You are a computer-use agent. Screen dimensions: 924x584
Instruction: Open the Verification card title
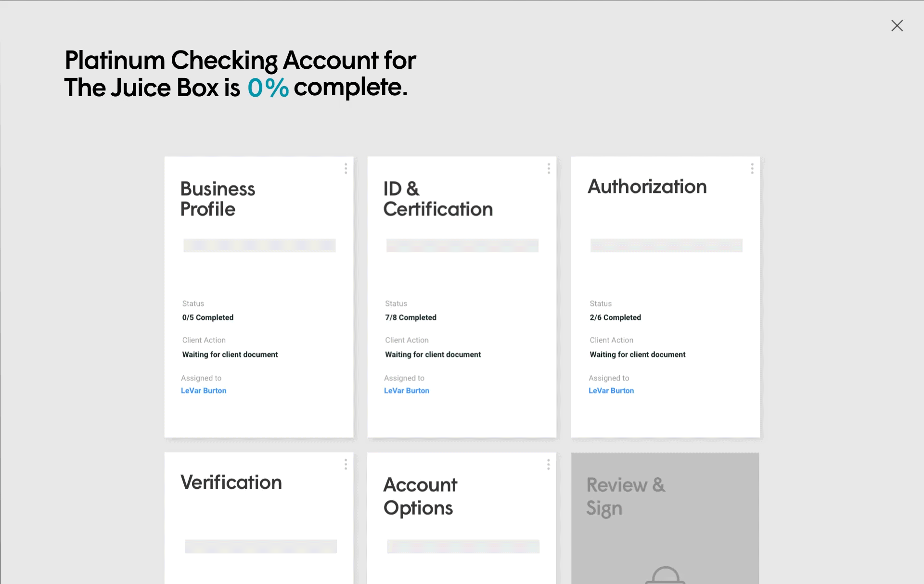(231, 482)
